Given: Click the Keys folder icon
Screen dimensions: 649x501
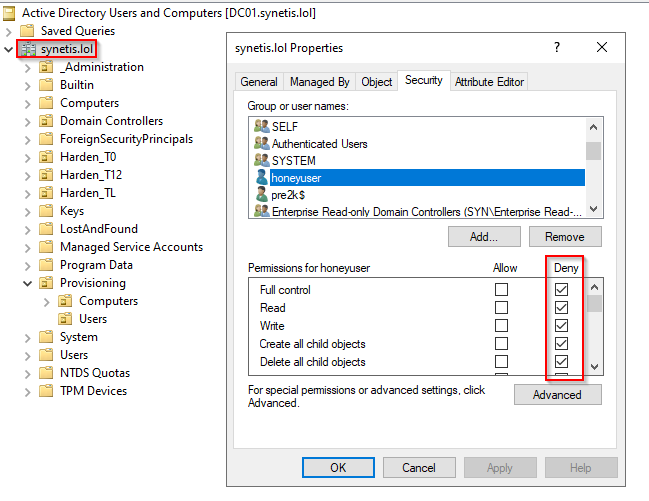Looking at the screenshot, I should (46, 211).
